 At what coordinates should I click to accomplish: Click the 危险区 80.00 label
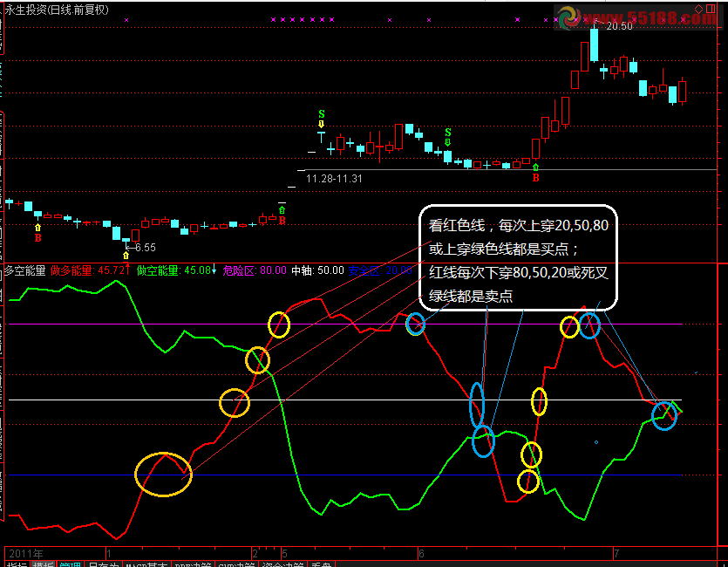point(255,270)
